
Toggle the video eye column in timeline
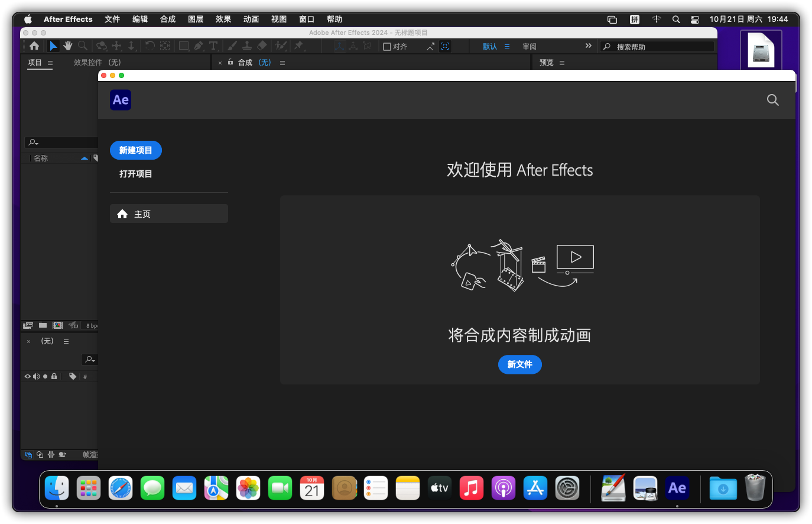tap(27, 376)
